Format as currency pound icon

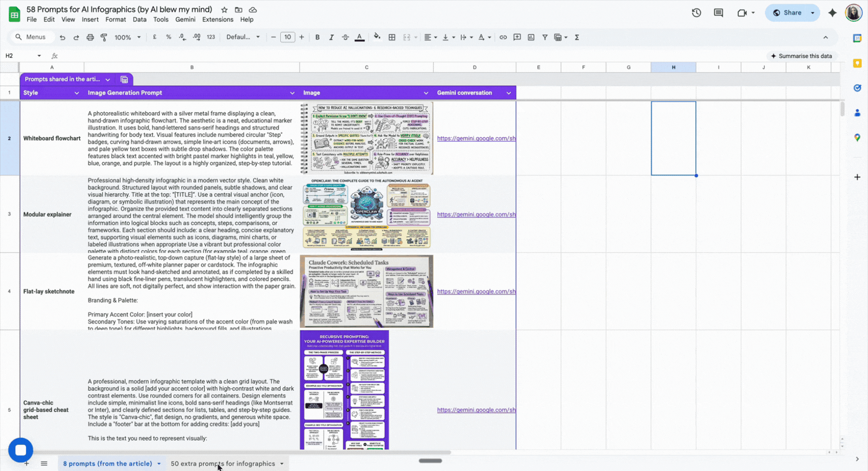(x=154, y=37)
